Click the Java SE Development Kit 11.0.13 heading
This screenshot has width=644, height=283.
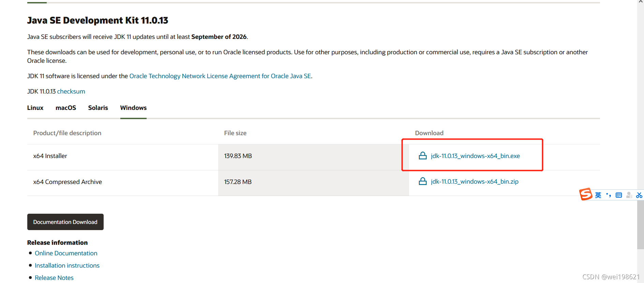coord(98,20)
